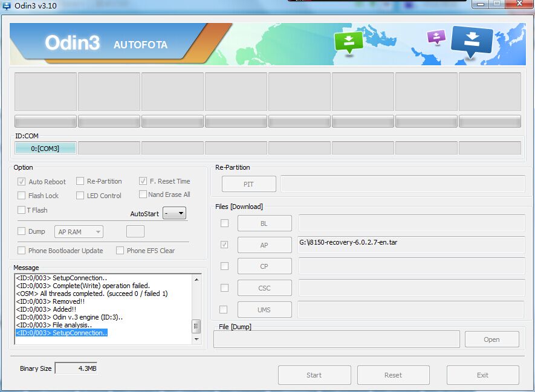Image resolution: width=535 pixels, height=392 pixels.
Task: Click the Open button for File Dump
Action: pos(492,339)
